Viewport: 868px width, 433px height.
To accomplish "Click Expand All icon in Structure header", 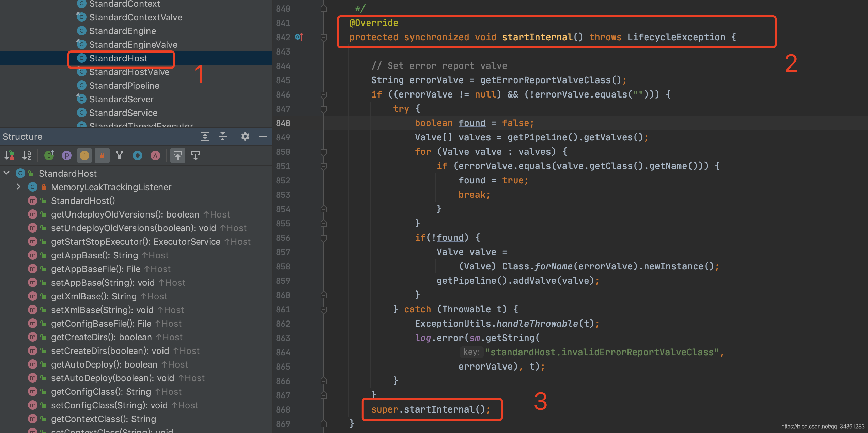I will coord(205,136).
